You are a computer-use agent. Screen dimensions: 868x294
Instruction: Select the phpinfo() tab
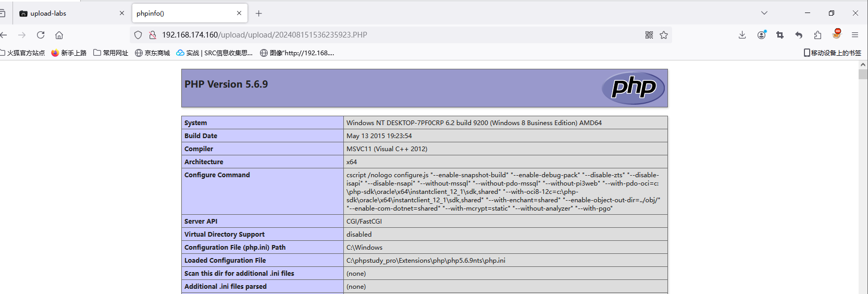(x=190, y=14)
